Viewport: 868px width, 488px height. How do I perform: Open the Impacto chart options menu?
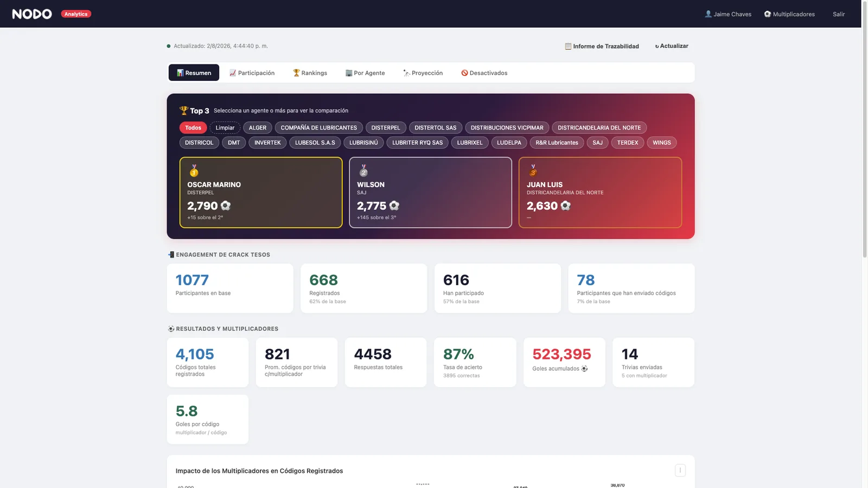tap(680, 471)
